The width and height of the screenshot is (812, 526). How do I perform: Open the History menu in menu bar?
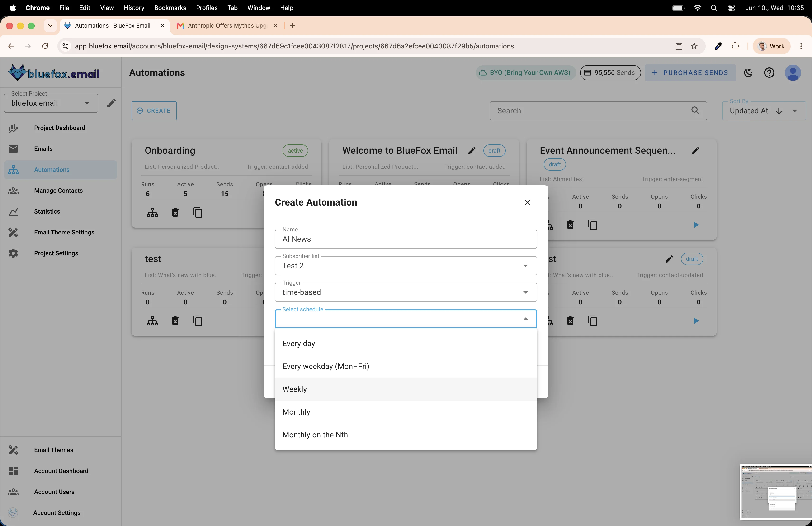click(134, 8)
